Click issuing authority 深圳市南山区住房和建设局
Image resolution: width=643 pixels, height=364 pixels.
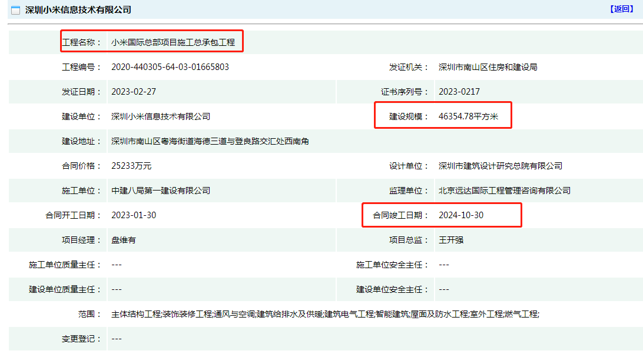(488, 67)
